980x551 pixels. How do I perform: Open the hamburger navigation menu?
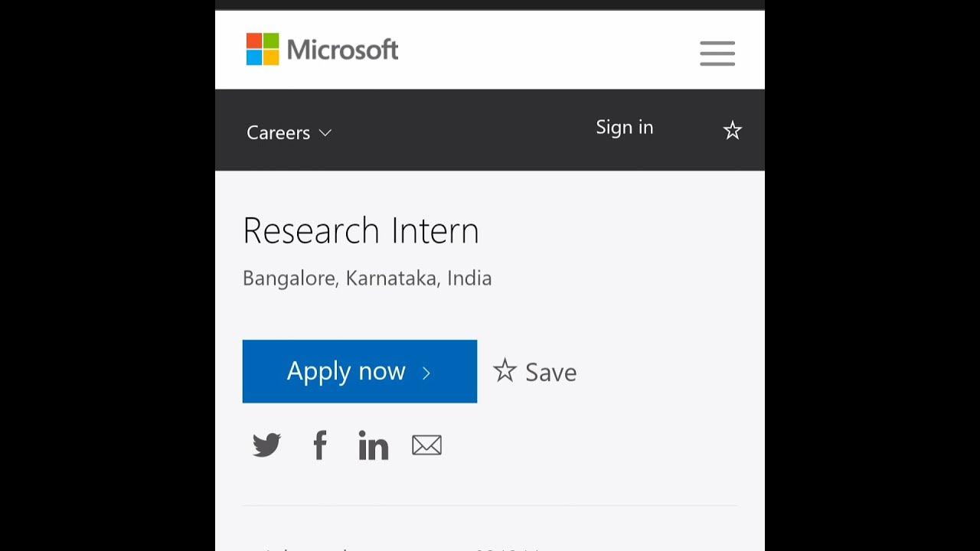[717, 54]
